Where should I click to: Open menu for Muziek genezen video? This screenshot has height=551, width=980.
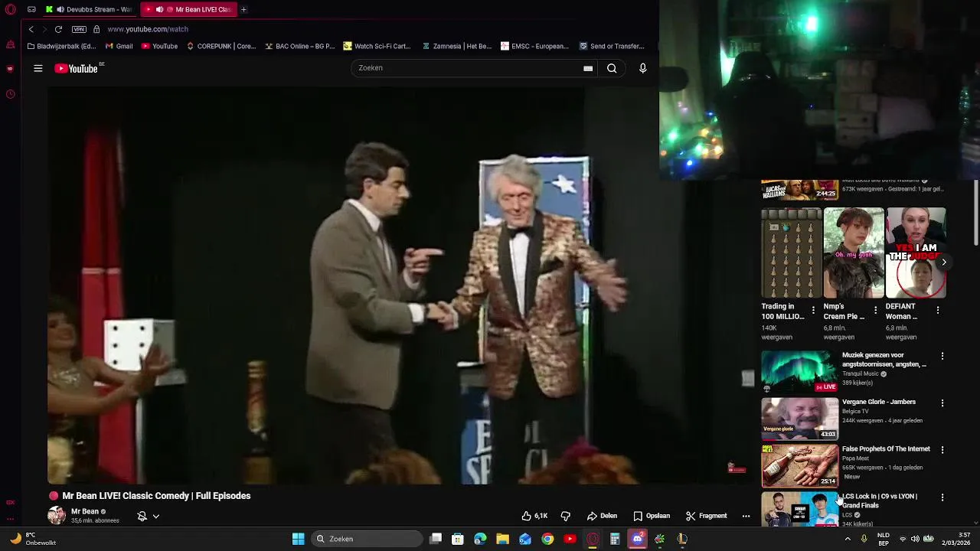[942, 356]
